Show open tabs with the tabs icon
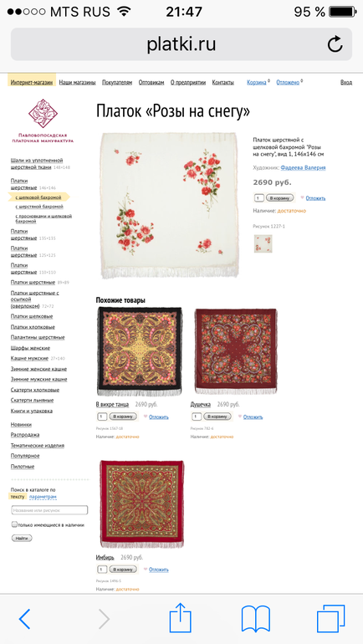The width and height of the screenshot is (363, 644). (x=330, y=618)
